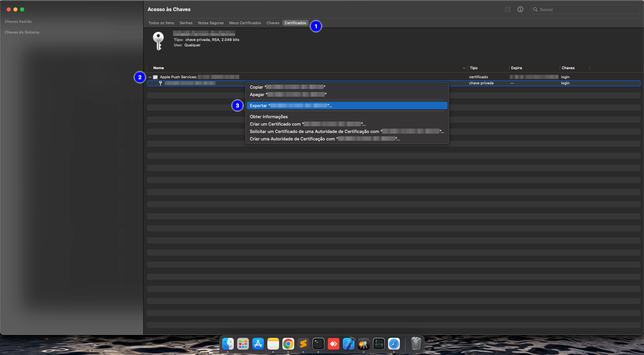Sort by the Expira column header
Screen dimensions: 644x355
click(x=517, y=68)
